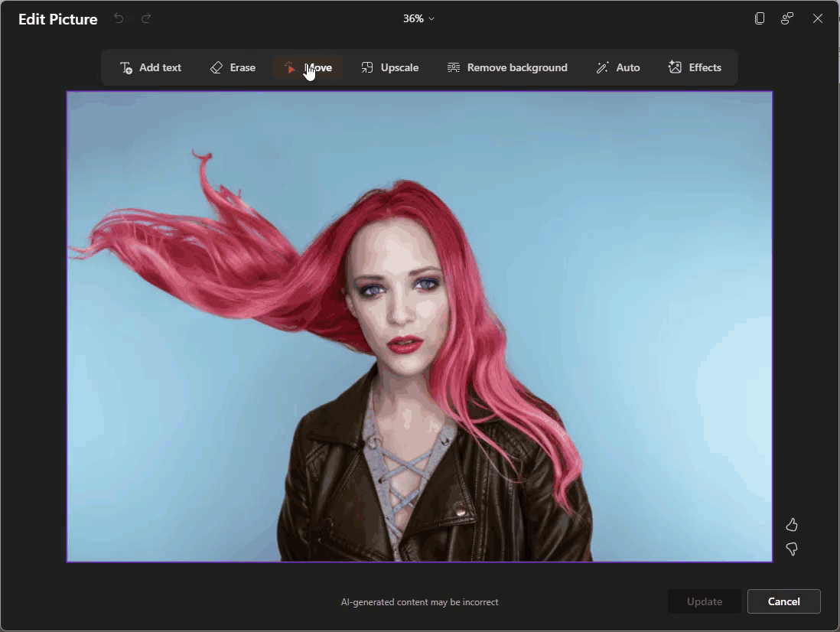The width and height of the screenshot is (840, 632).
Task: Click the undo arrow icon
Action: (119, 18)
